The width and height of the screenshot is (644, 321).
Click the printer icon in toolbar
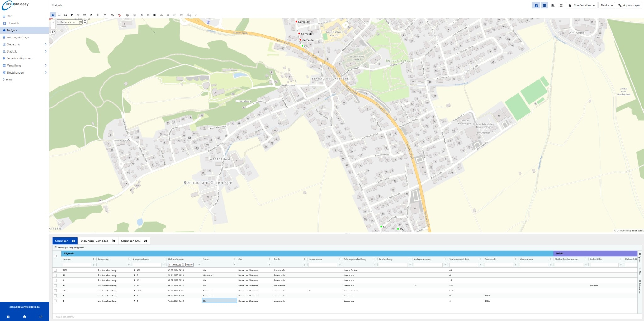coord(181,15)
